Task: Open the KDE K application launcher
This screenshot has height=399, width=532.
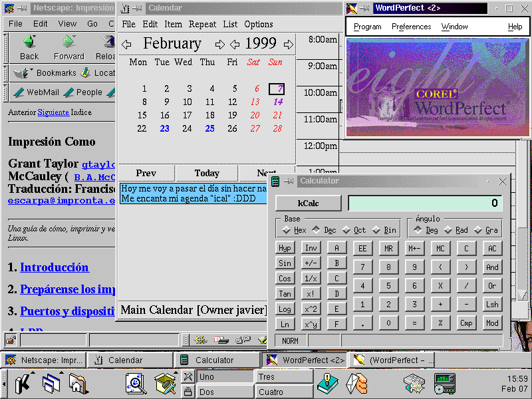Action: pyautogui.click(x=23, y=383)
